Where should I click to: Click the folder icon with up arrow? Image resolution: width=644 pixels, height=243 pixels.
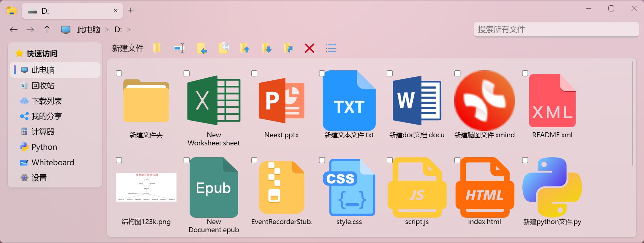245,48
